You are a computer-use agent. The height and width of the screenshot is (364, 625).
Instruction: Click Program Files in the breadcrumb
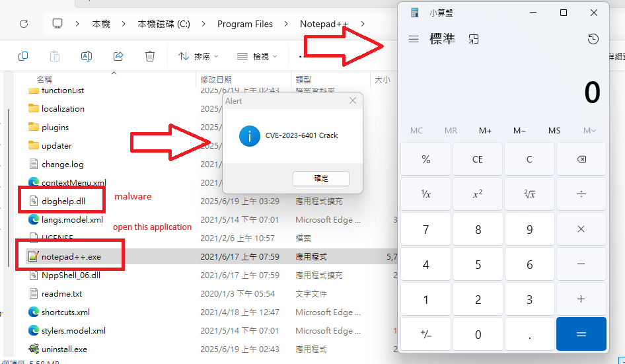[244, 24]
